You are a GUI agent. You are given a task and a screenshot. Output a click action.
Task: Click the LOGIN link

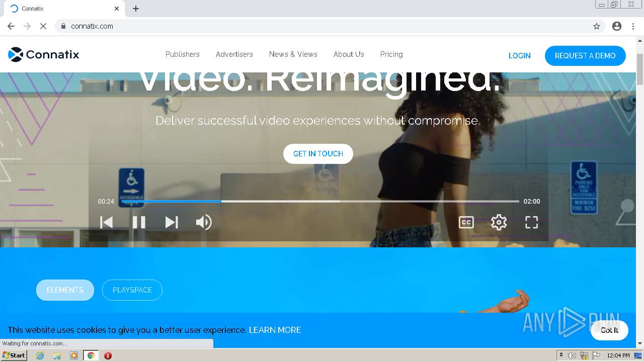pyautogui.click(x=520, y=56)
